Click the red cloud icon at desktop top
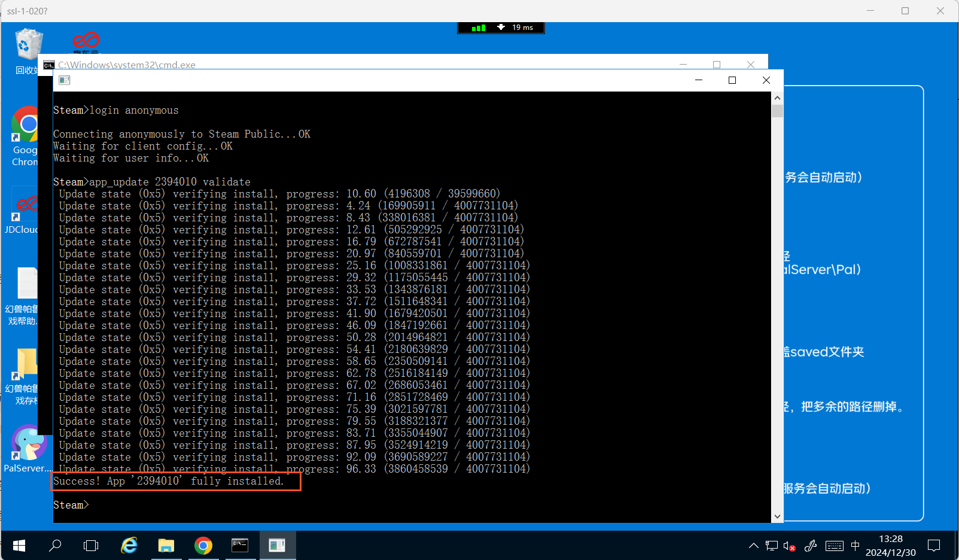959x560 pixels. pyautogui.click(x=86, y=41)
